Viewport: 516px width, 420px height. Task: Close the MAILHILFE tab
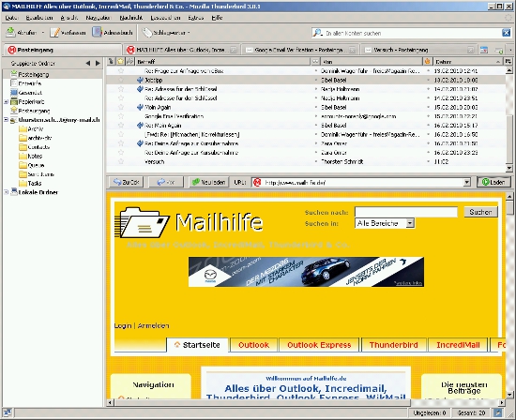point(234,50)
